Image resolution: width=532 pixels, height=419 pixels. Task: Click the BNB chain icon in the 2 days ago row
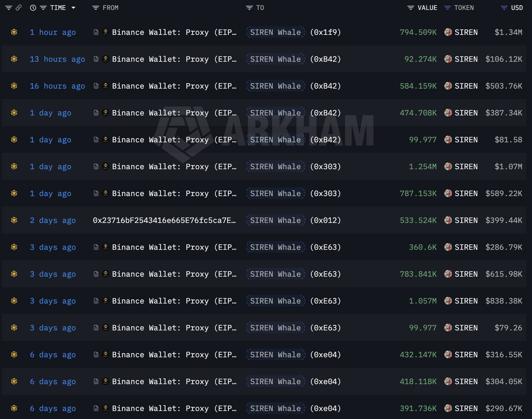14,220
